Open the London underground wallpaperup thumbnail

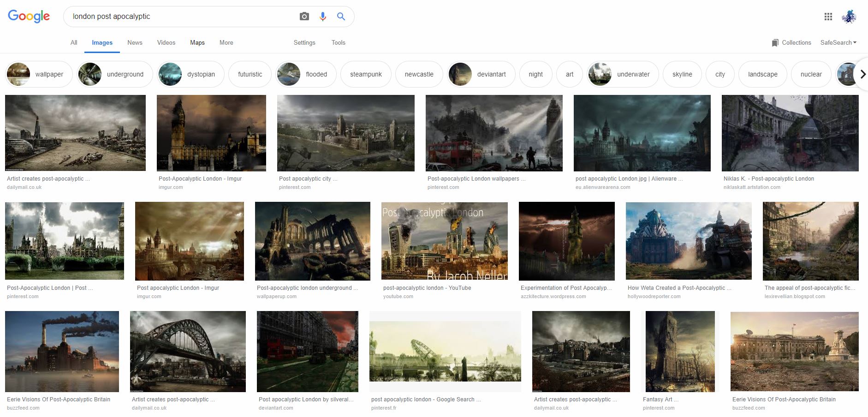click(x=313, y=241)
